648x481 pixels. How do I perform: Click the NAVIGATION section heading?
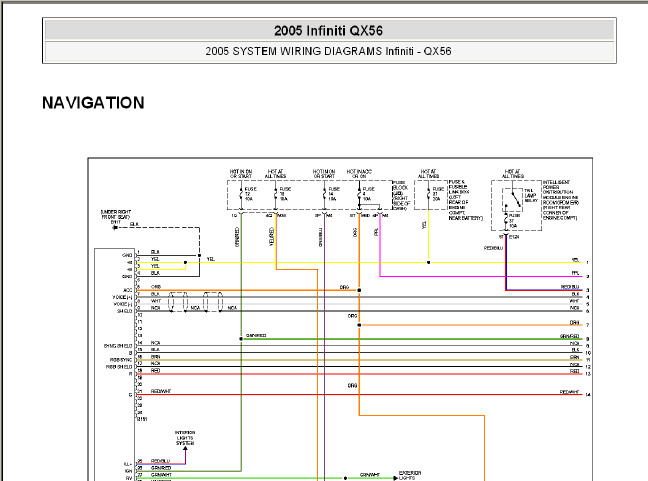(93, 103)
